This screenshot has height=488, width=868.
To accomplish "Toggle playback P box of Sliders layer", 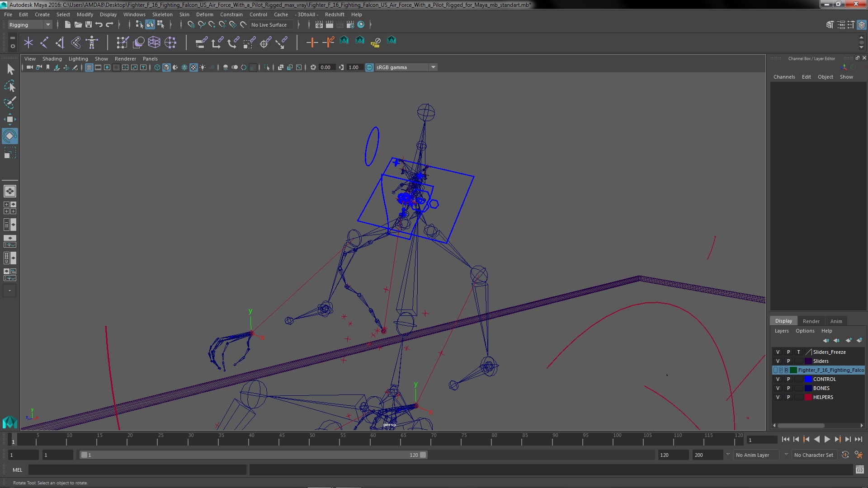I will [x=788, y=361].
